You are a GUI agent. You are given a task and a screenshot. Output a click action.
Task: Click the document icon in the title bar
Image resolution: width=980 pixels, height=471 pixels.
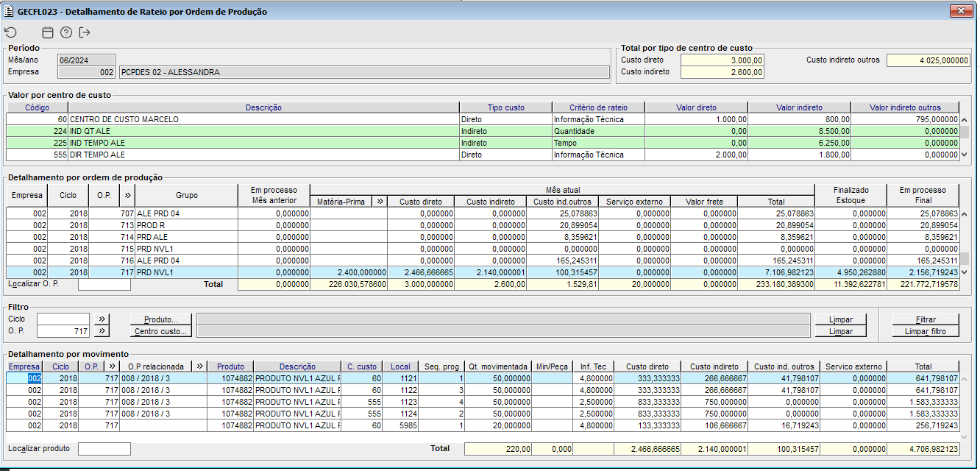[x=9, y=12]
